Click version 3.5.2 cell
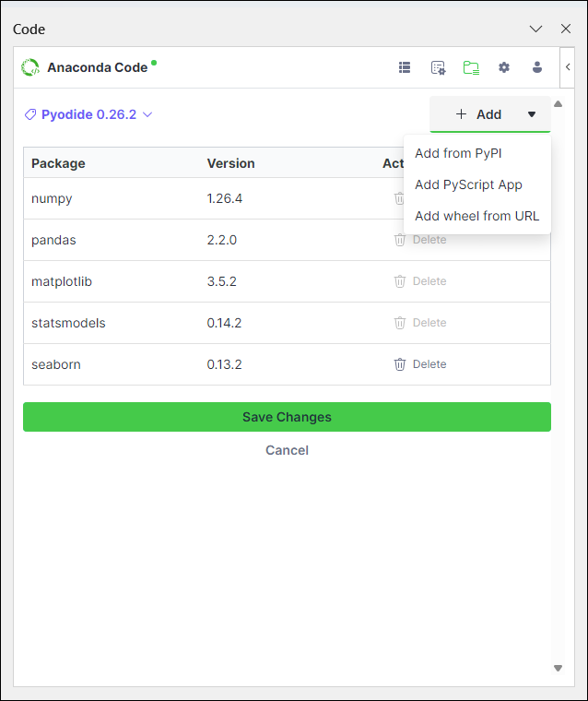Screen dimensions: 588x701 221,281
